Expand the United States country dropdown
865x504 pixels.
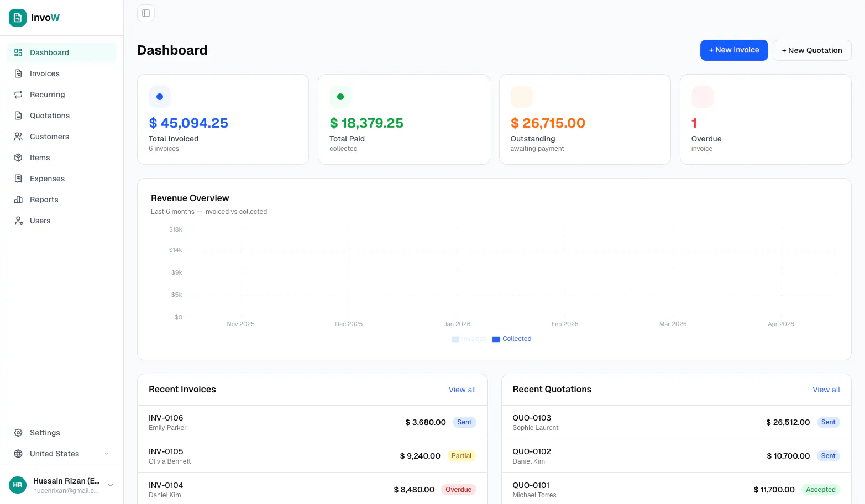[x=62, y=454]
